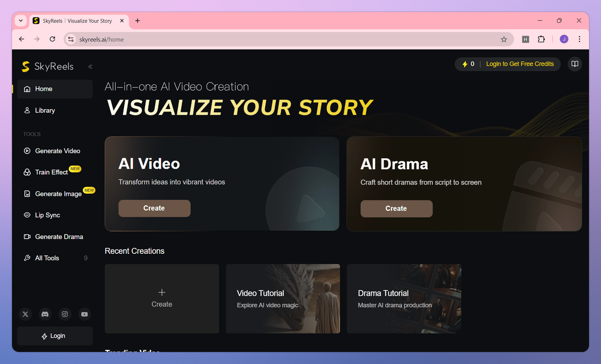The height and width of the screenshot is (364, 601).
Task: Select Train Effect tool
Action: [55, 172]
